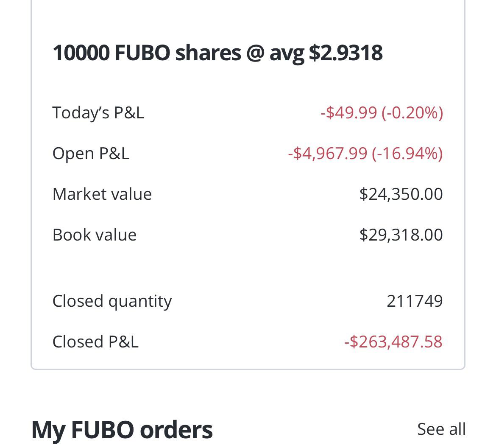Click the (-0.20%) today's percentage change
The height and width of the screenshot is (448, 496).
click(412, 112)
